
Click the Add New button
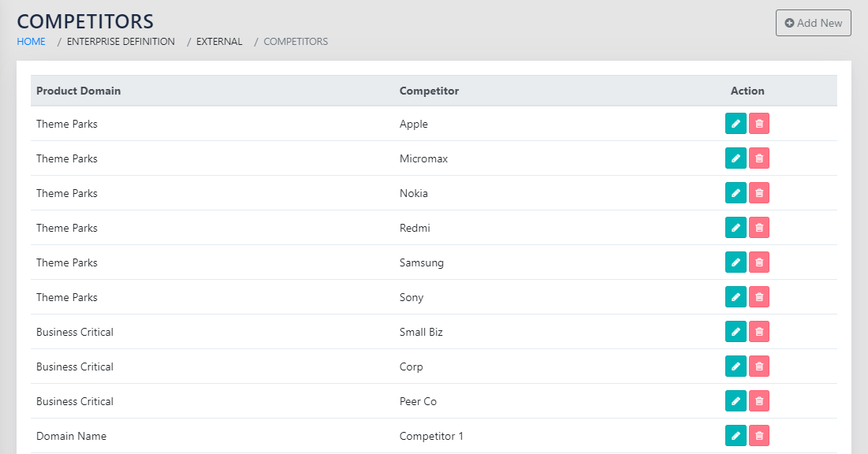(x=814, y=23)
